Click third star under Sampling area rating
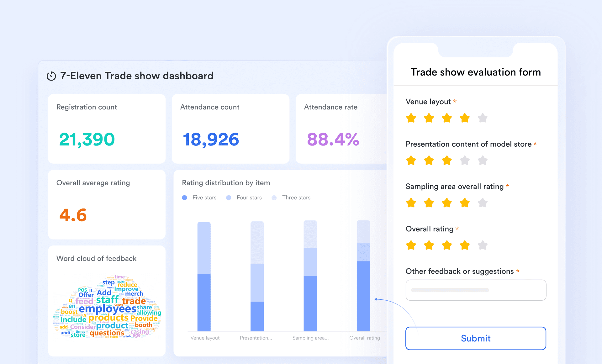 coord(447,203)
